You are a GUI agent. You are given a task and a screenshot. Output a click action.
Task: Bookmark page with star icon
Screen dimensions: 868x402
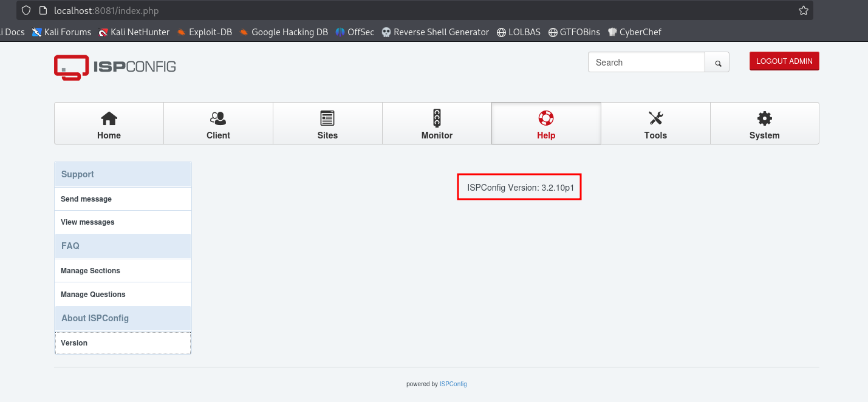[804, 10]
